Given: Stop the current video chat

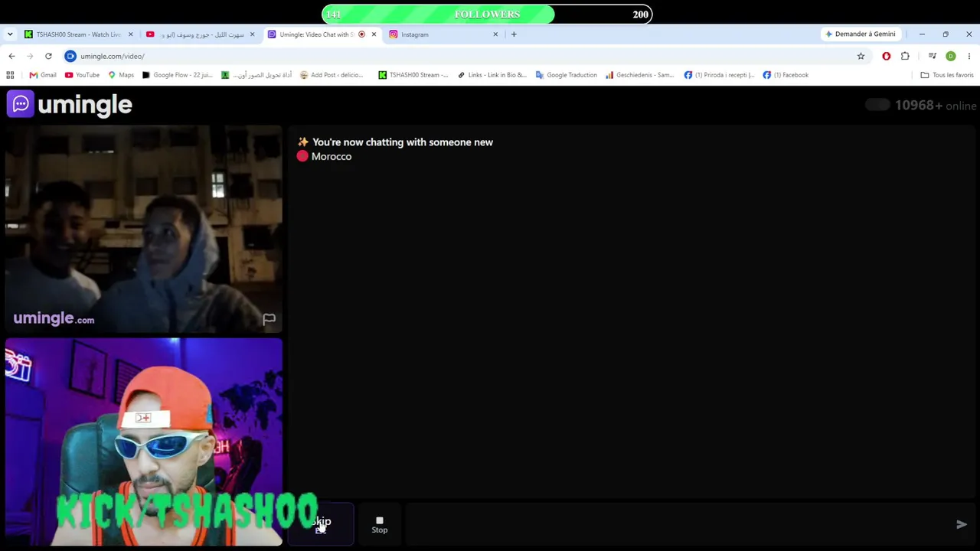Looking at the screenshot, I should 380,524.
